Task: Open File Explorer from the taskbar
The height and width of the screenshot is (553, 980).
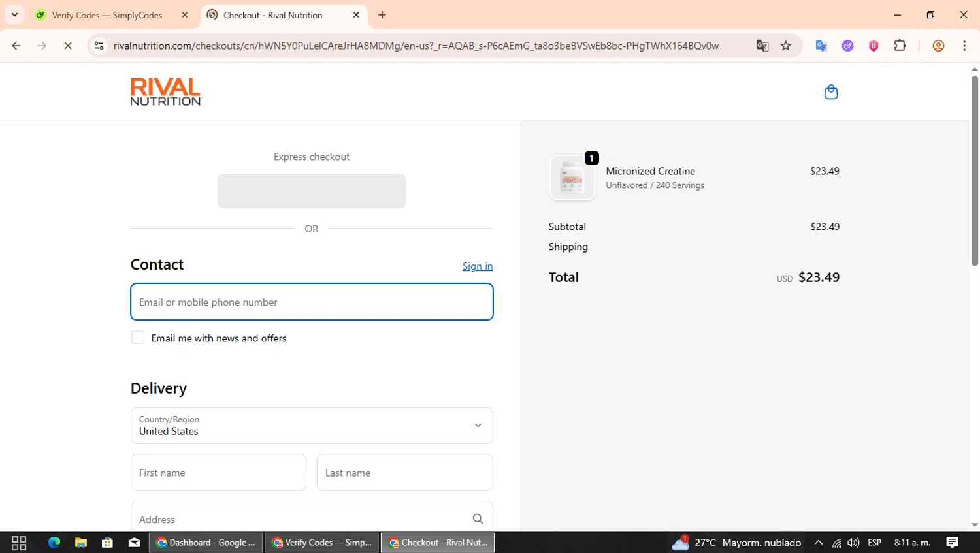Action: 81,543
